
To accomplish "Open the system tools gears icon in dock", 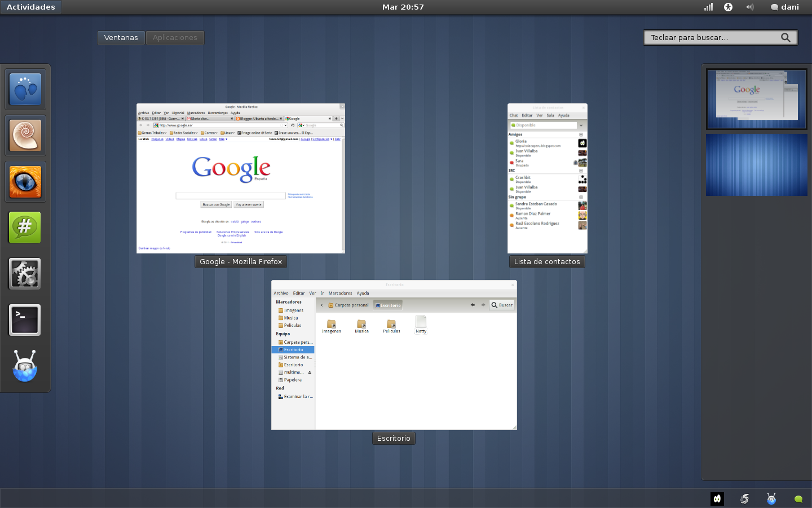I will [x=25, y=274].
